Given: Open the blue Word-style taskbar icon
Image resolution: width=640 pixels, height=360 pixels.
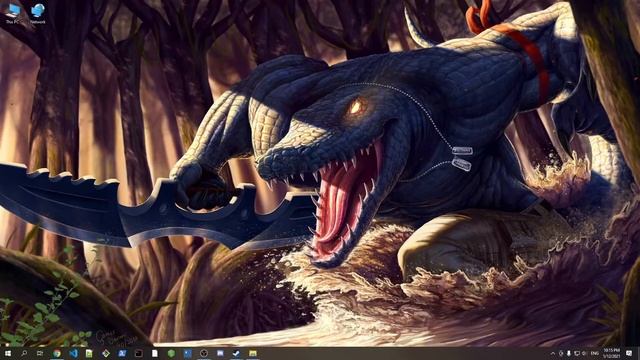Looking at the screenshot, I should (122, 353).
